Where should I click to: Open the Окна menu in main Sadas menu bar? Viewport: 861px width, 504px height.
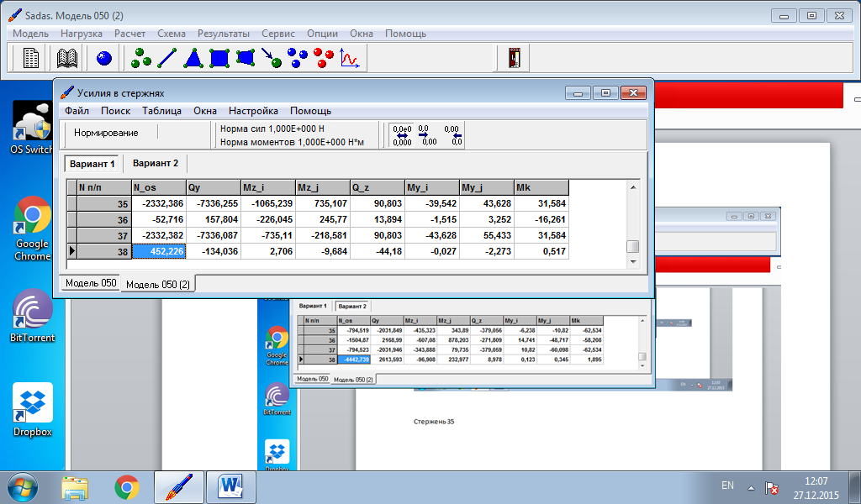coord(362,34)
